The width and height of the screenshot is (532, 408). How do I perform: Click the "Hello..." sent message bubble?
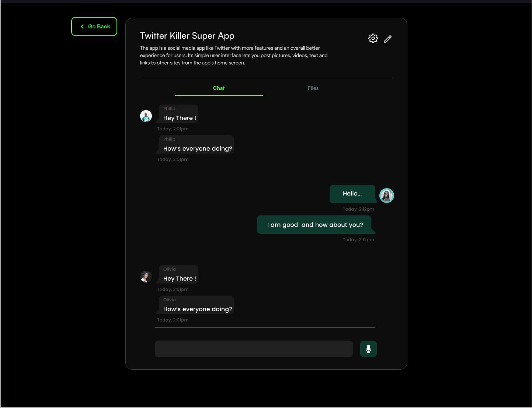(352, 194)
